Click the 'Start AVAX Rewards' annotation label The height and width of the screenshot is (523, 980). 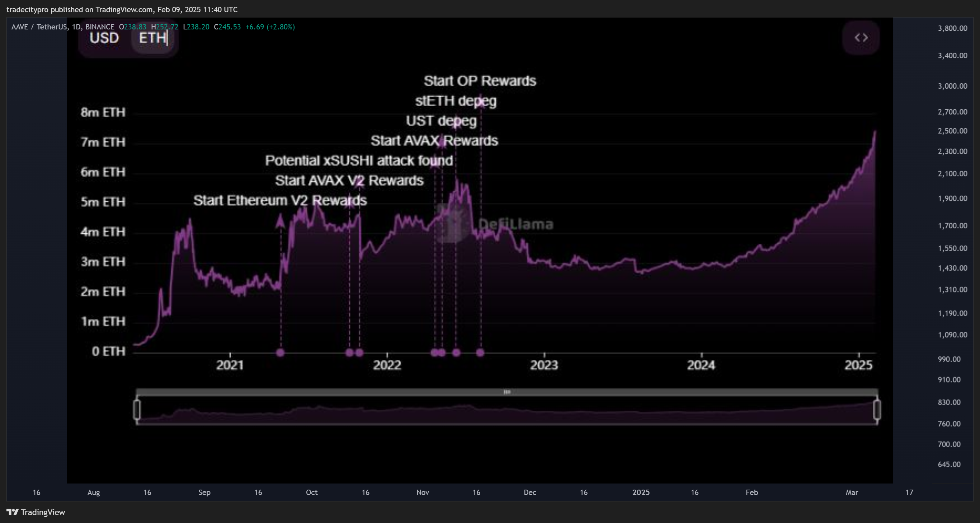[x=434, y=140]
